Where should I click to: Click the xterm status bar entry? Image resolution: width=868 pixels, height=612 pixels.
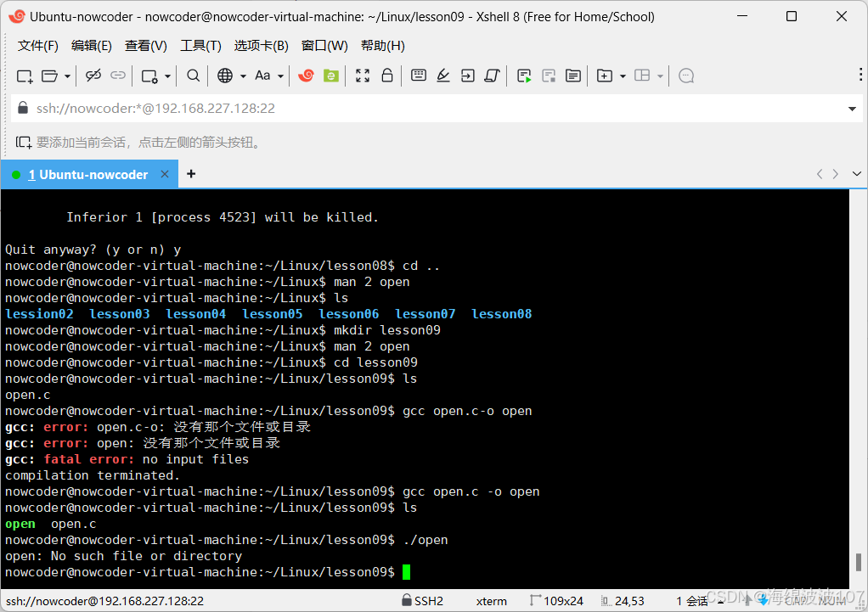[x=492, y=601]
